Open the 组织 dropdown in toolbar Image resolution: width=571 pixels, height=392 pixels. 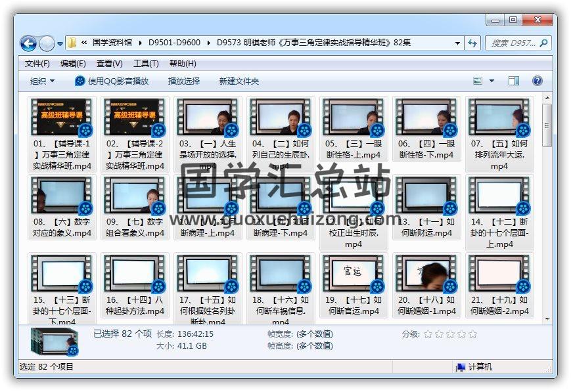click(42, 81)
